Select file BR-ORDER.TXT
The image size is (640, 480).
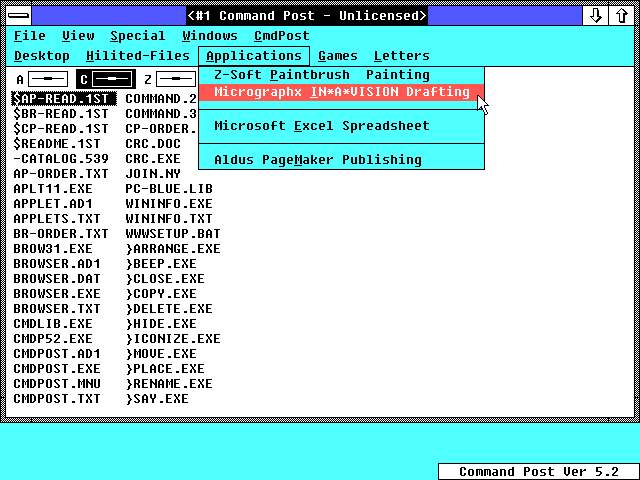click(x=61, y=233)
